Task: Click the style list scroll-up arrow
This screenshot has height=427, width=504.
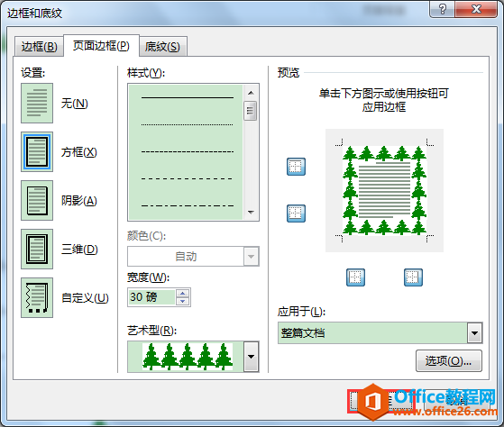Action: pyautogui.click(x=251, y=93)
